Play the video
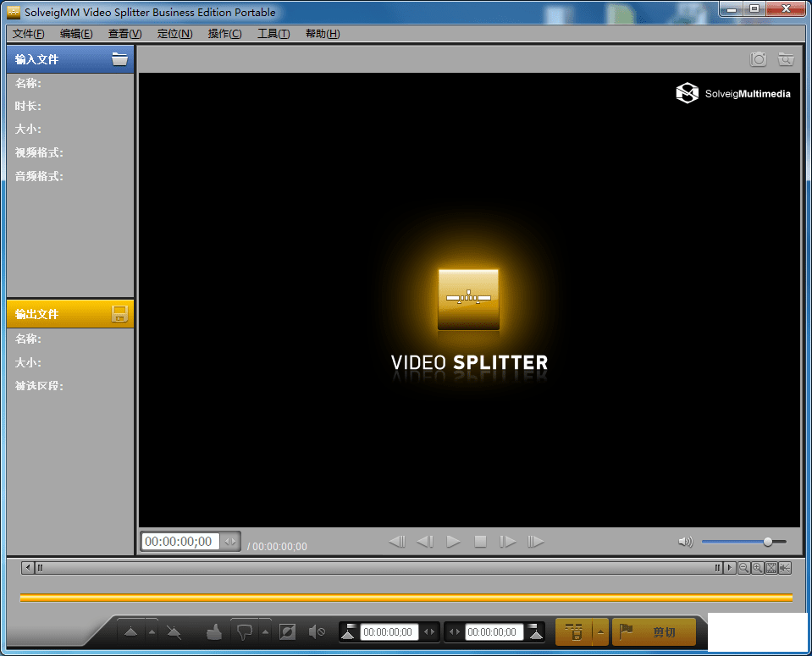Viewport: 812px width, 656px height. click(453, 542)
